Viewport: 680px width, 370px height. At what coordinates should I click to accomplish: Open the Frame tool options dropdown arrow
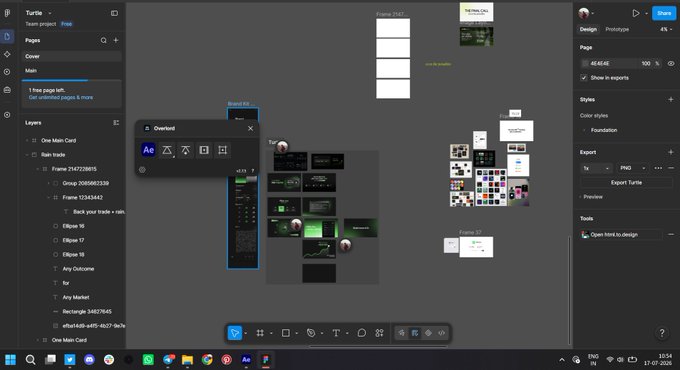(x=271, y=333)
